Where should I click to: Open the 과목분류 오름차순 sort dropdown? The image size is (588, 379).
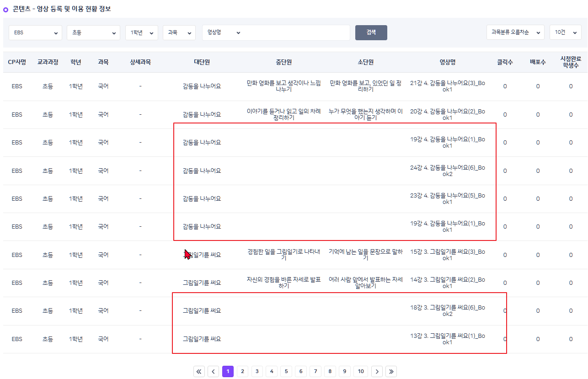coord(515,32)
